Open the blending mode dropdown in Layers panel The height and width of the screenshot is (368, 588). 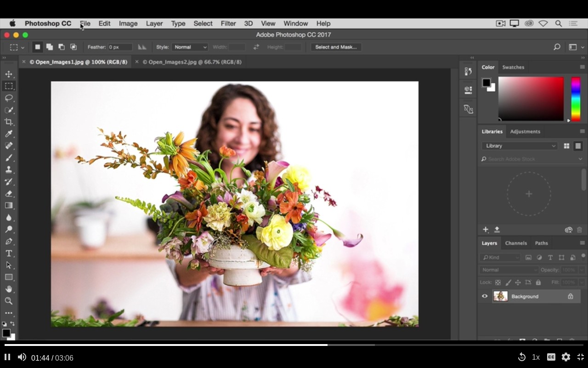[508, 270]
